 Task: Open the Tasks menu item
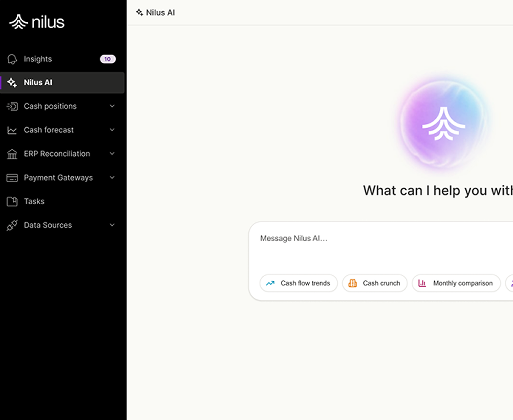[34, 202]
